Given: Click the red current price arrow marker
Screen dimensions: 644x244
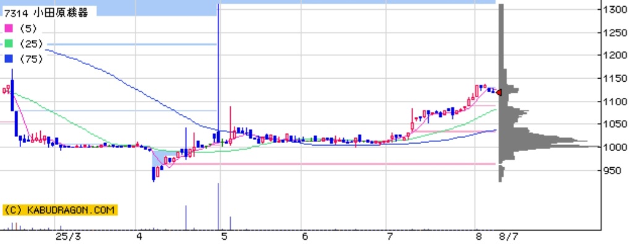Looking at the screenshot, I should pos(499,92).
